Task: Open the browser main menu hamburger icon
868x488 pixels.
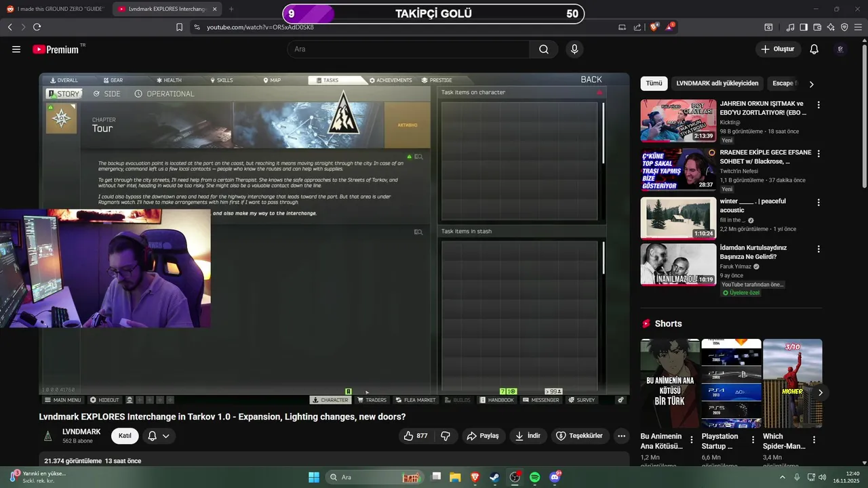Action: click(858, 27)
